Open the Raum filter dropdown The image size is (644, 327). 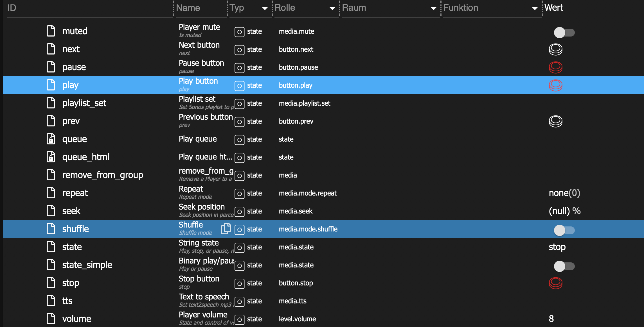(x=433, y=8)
